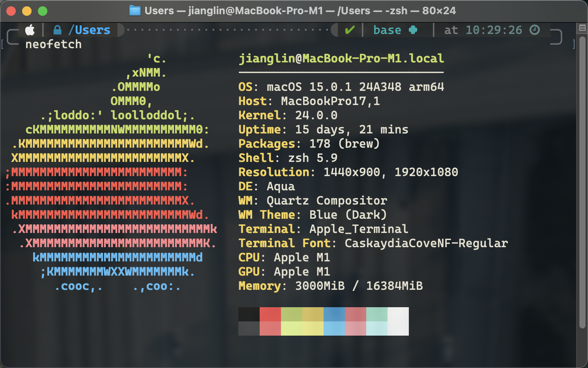The width and height of the screenshot is (588, 368).
Task: Click Shell zsh 5.9 line
Action: [x=288, y=158]
